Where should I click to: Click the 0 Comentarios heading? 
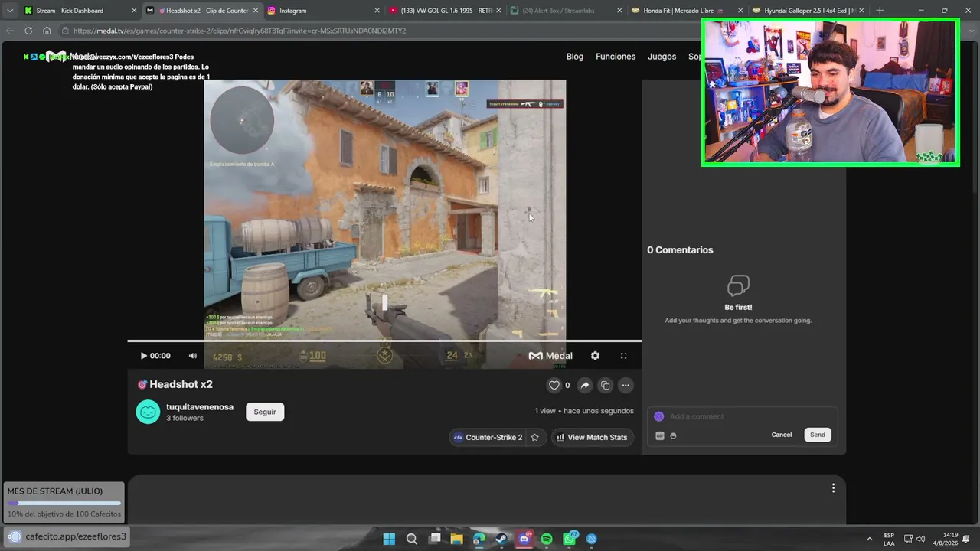680,250
